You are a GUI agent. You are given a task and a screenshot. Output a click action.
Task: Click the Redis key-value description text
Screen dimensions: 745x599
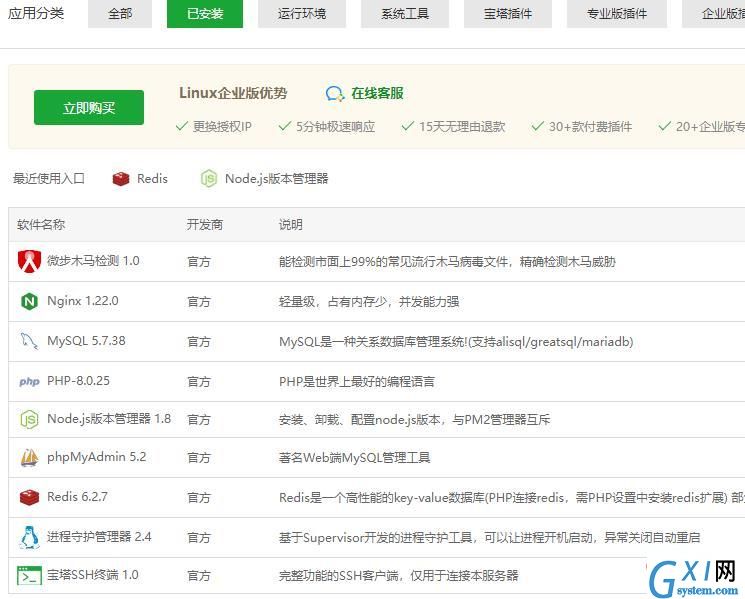click(x=512, y=497)
